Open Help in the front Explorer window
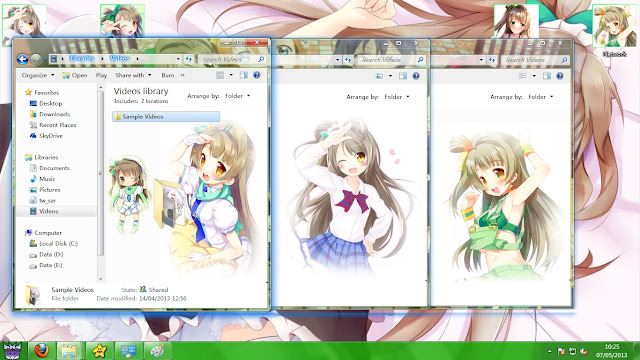 [256, 75]
